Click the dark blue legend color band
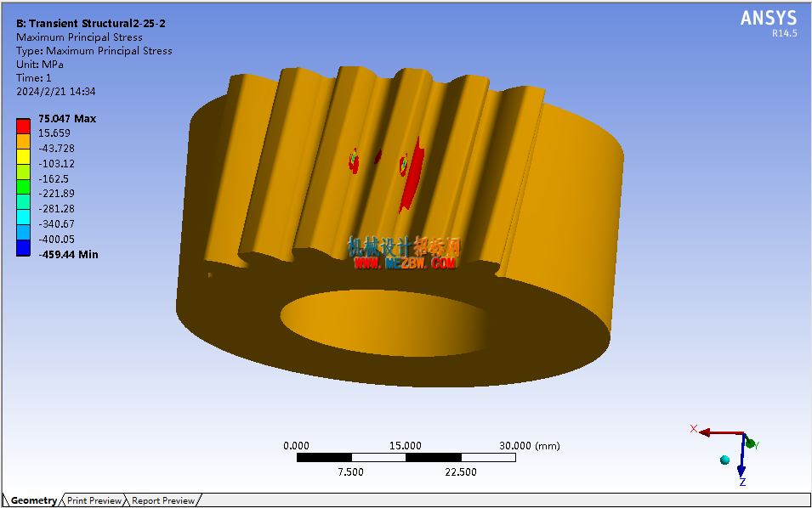 click(23, 248)
